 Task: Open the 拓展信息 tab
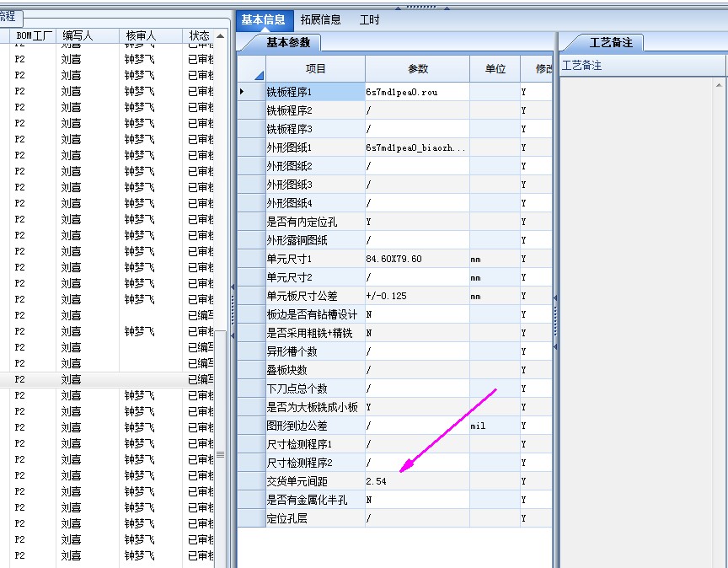(320, 20)
